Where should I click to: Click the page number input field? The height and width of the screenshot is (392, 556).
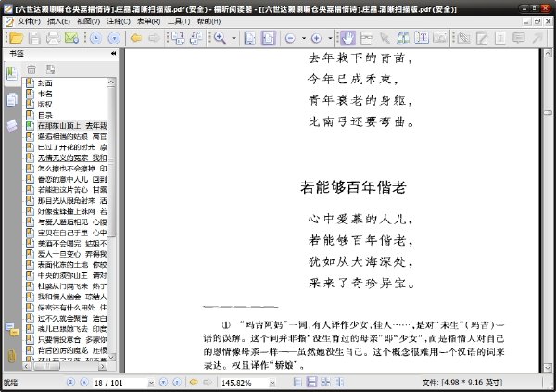pos(120,383)
